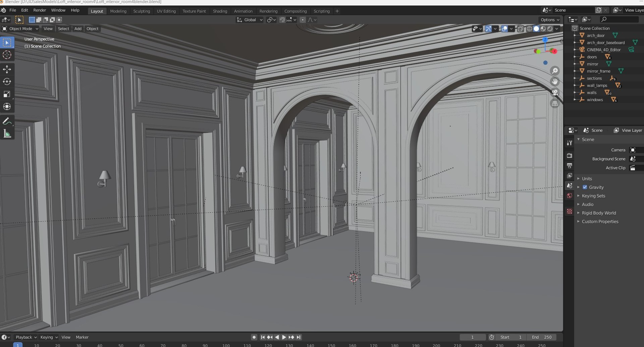The height and width of the screenshot is (347, 644).
Task: Select mirror_frame in the outliner
Action: pyautogui.click(x=598, y=71)
